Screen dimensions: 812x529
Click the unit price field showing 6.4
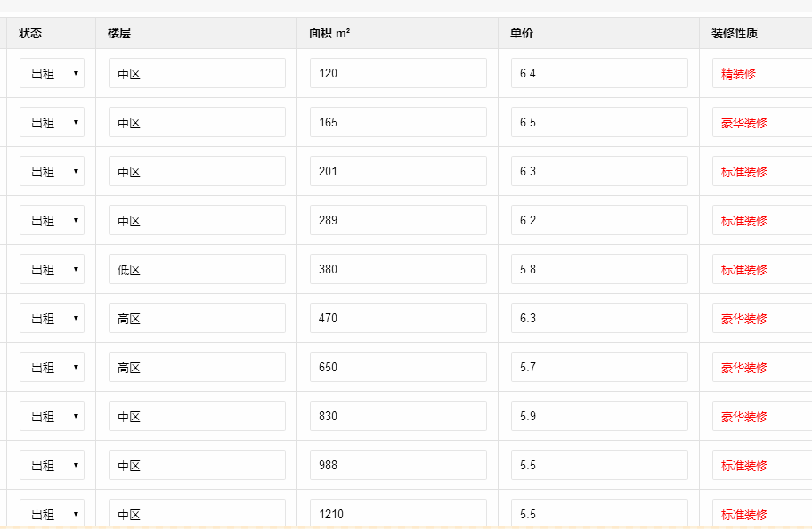pos(599,73)
